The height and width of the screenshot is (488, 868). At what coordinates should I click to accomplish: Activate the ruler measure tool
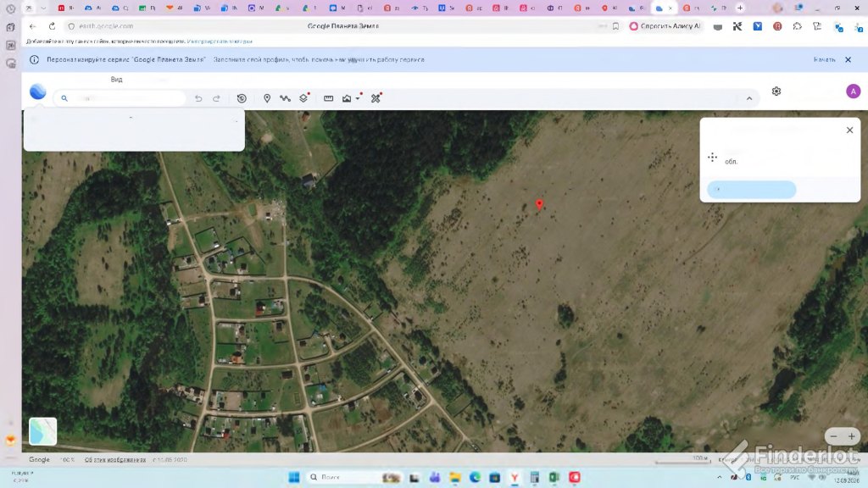pyautogui.click(x=328, y=98)
